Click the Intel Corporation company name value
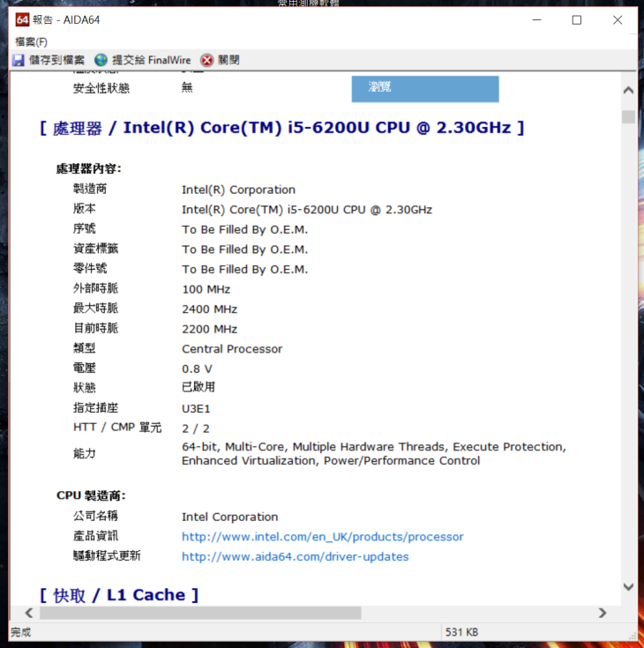The image size is (644, 648). pyautogui.click(x=230, y=517)
